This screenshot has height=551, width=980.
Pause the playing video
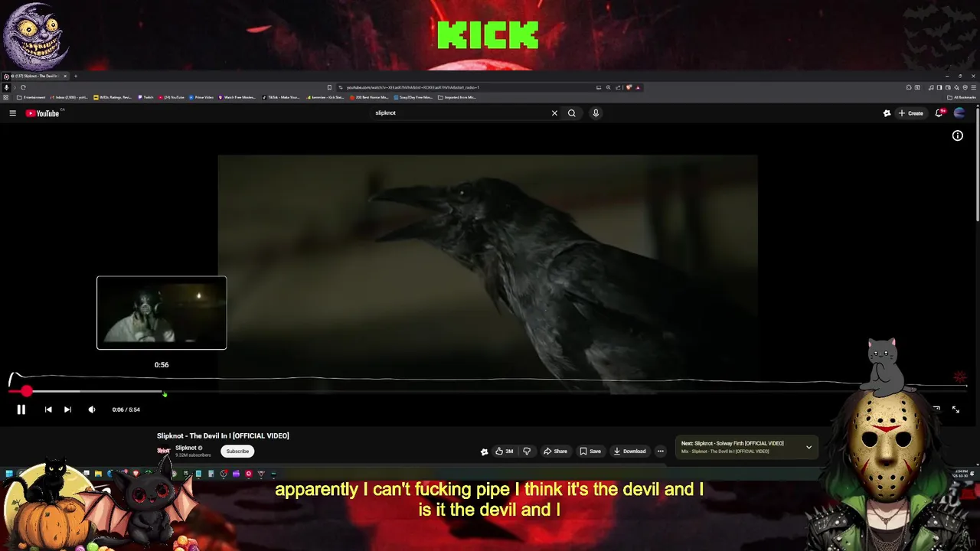pyautogui.click(x=21, y=409)
